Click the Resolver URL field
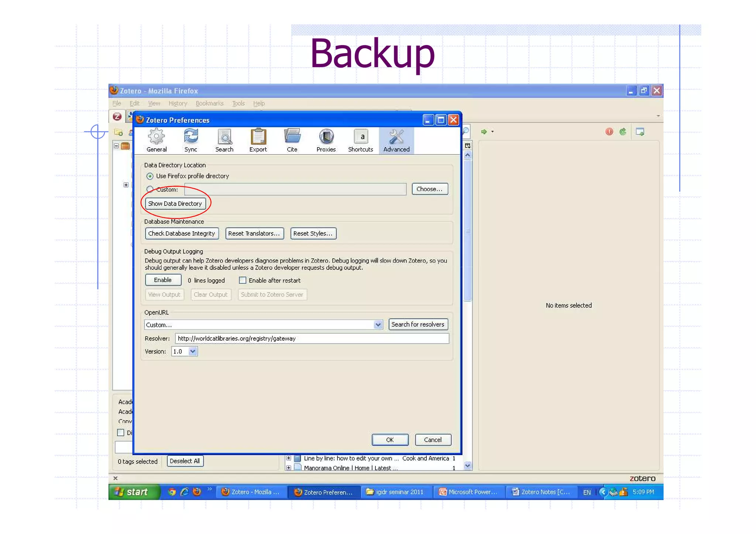Image resolution: width=756 pixels, height=534 pixels. pyautogui.click(x=312, y=338)
